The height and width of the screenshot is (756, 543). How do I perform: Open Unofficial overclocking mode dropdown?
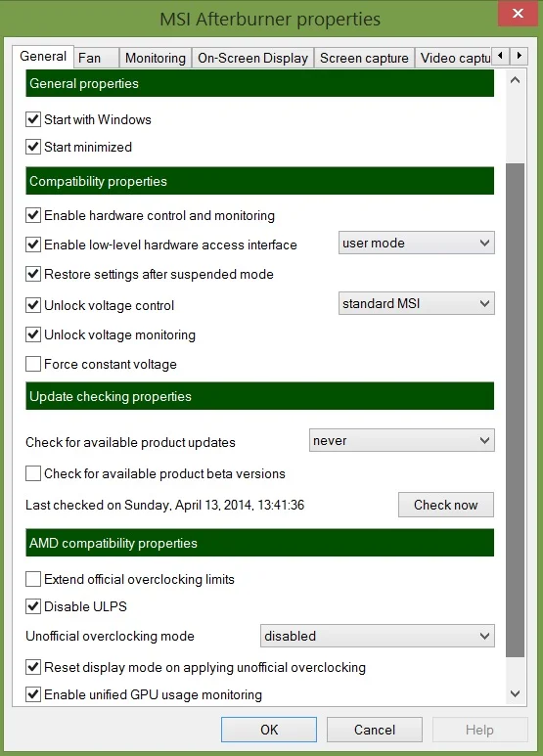pos(377,636)
